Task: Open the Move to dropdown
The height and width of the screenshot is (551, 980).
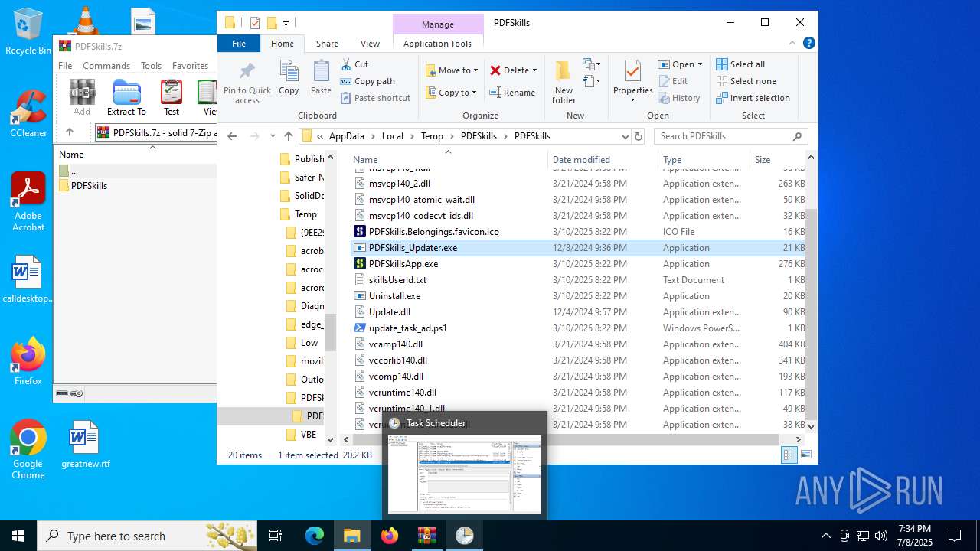Action: pos(452,70)
